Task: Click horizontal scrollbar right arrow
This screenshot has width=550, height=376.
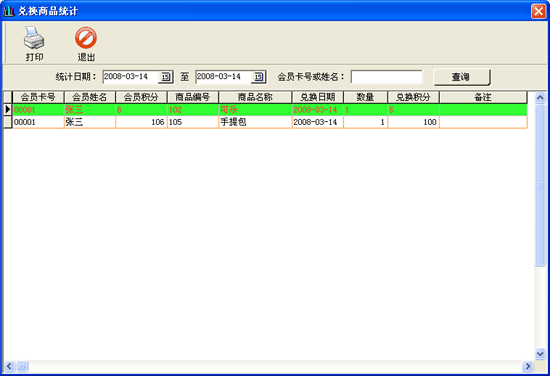Action: [x=528, y=367]
